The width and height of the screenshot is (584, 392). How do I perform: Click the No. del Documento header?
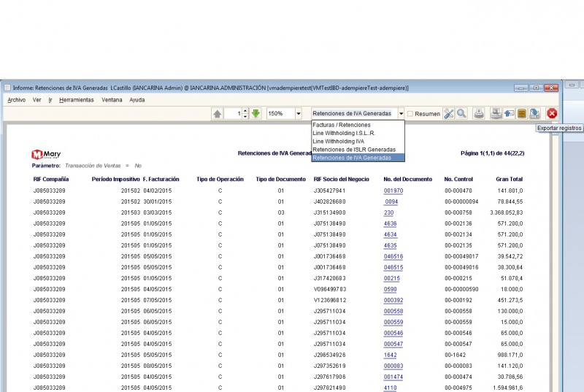click(408, 179)
